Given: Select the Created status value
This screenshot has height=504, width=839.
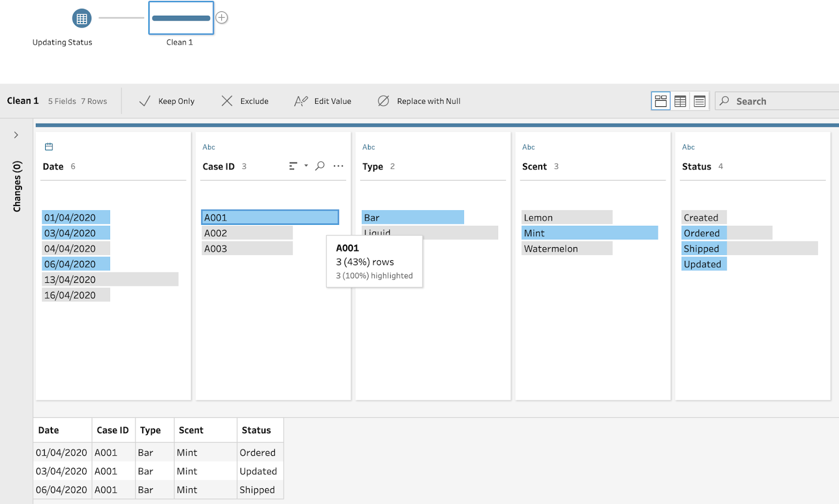Looking at the screenshot, I should (704, 217).
